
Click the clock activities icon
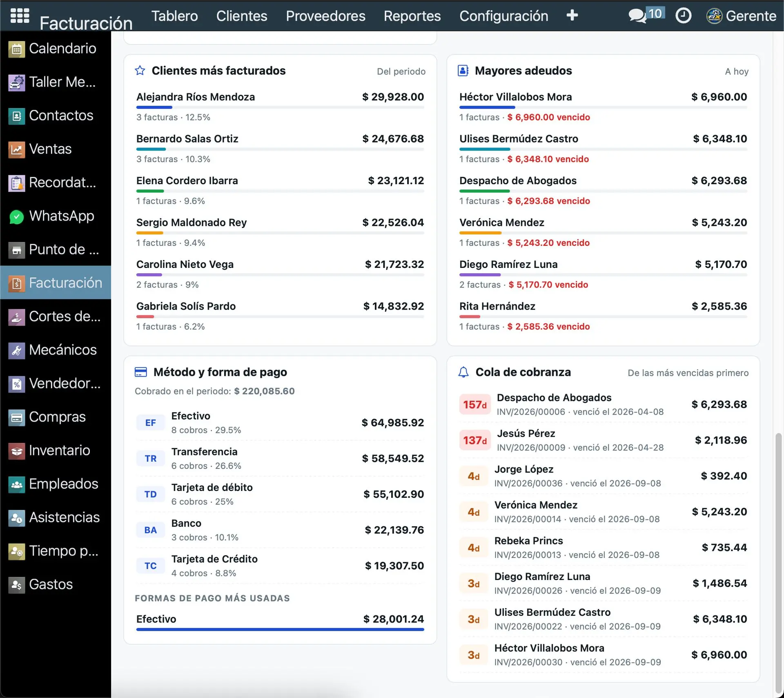coord(683,16)
